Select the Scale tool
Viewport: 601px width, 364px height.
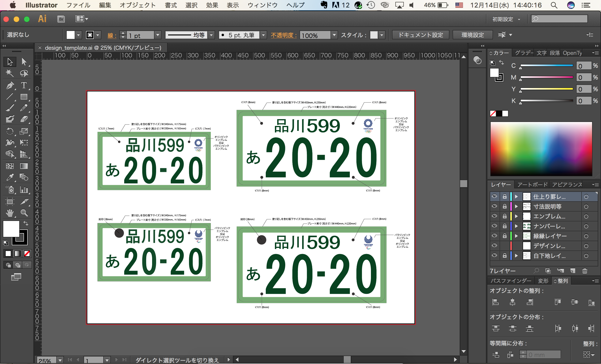24,131
